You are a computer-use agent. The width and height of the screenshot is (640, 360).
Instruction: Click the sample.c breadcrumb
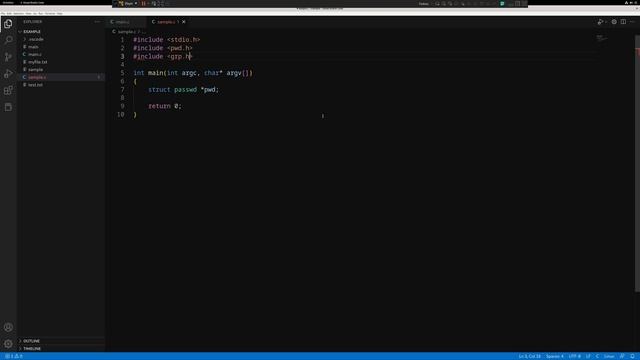[126, 31]
